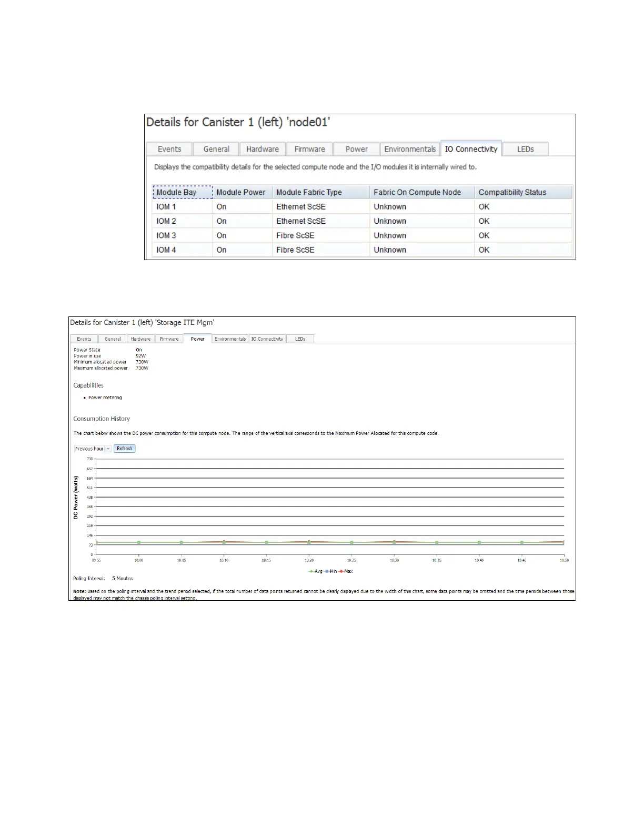
Task: Open Environmentals tab in Storage ITE Mgm panel
Action: pyautogui.click(x=230, y=339)
